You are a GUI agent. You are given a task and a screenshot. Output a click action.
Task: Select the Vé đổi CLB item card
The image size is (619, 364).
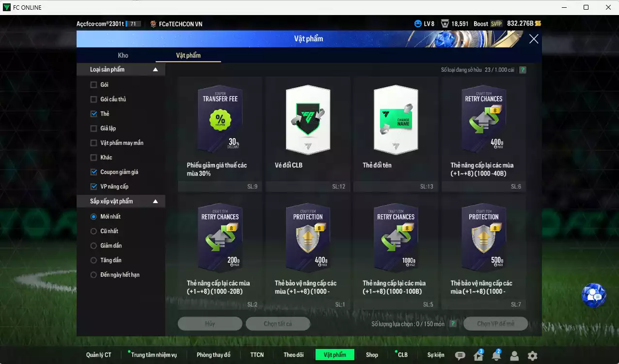(308, 133)
